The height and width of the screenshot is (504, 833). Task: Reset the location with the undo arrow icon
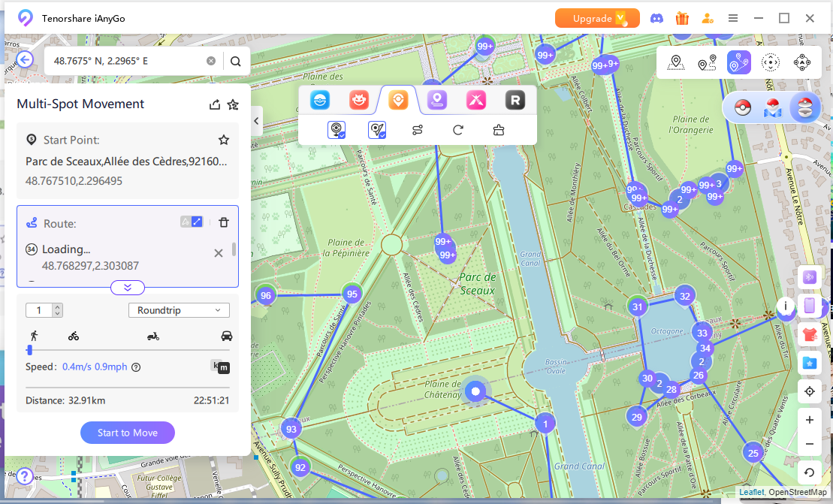(x=810, y=472)
